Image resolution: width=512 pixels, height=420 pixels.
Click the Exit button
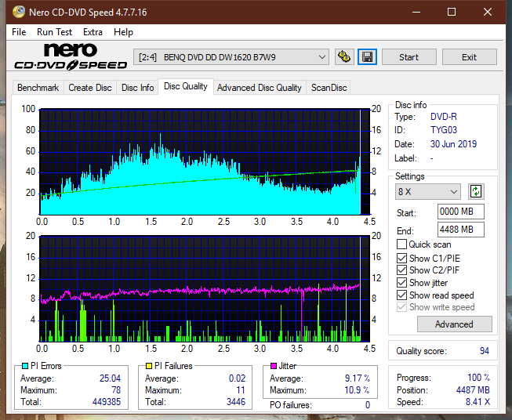(x=469, y=57)
